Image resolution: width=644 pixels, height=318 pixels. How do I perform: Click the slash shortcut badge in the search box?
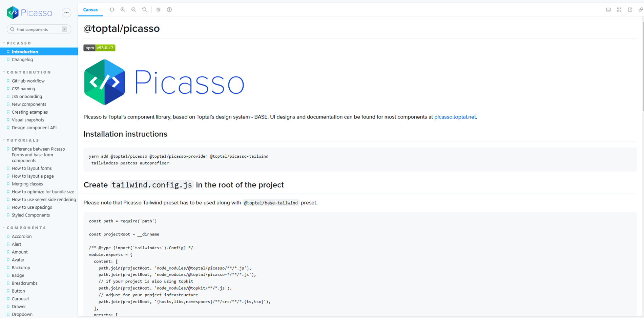(64, 29)
